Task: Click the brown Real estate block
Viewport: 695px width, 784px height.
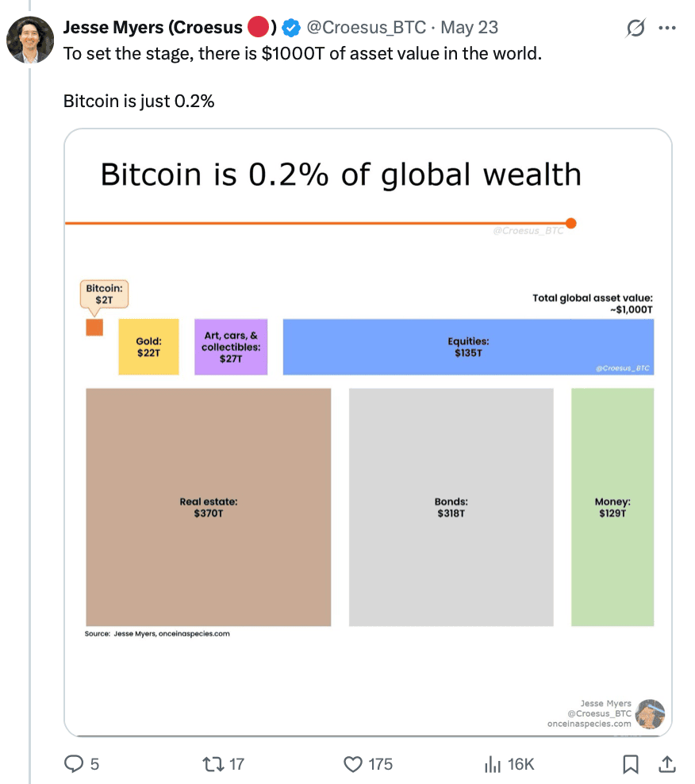Action: pos(208,507)
